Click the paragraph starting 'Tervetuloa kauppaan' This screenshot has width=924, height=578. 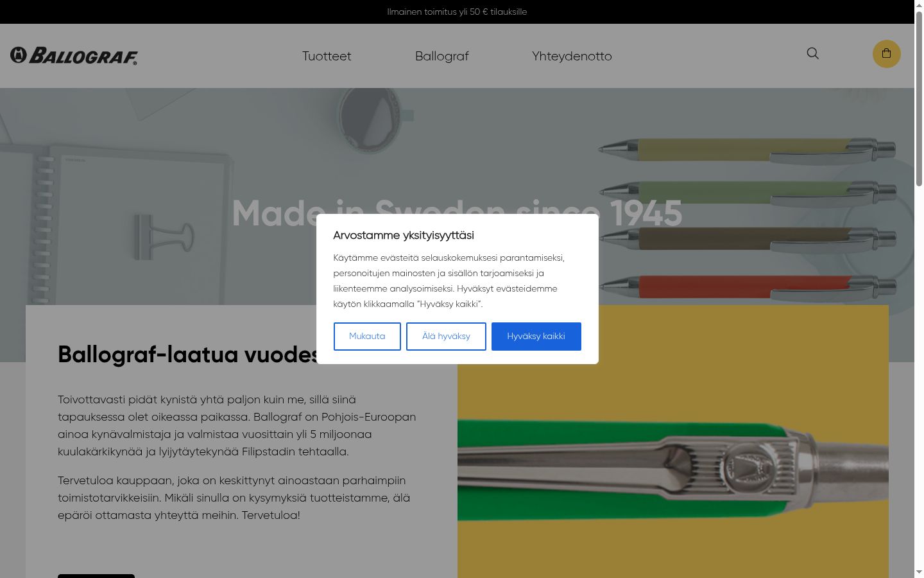coord(234,498)
